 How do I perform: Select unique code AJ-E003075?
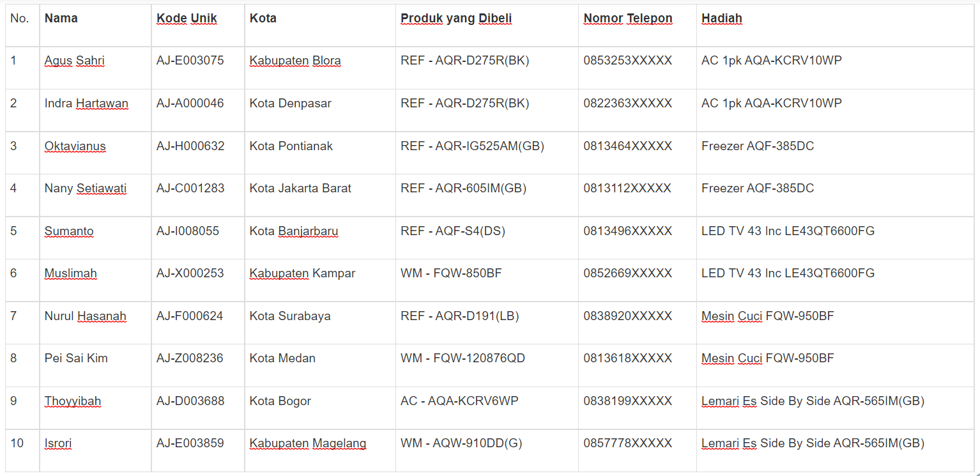click(x=190, y=61)
